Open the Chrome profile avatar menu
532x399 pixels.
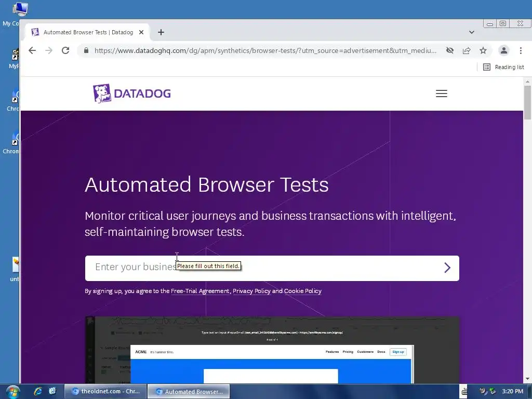pyautogui.click(x=504, y=50)
